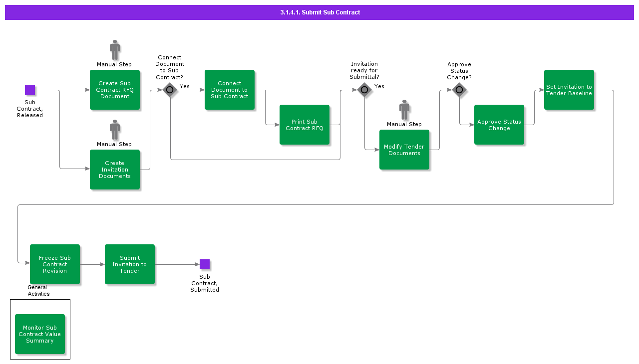Click Manual Step person icon above Modify Tender Documents

point(404,110)
